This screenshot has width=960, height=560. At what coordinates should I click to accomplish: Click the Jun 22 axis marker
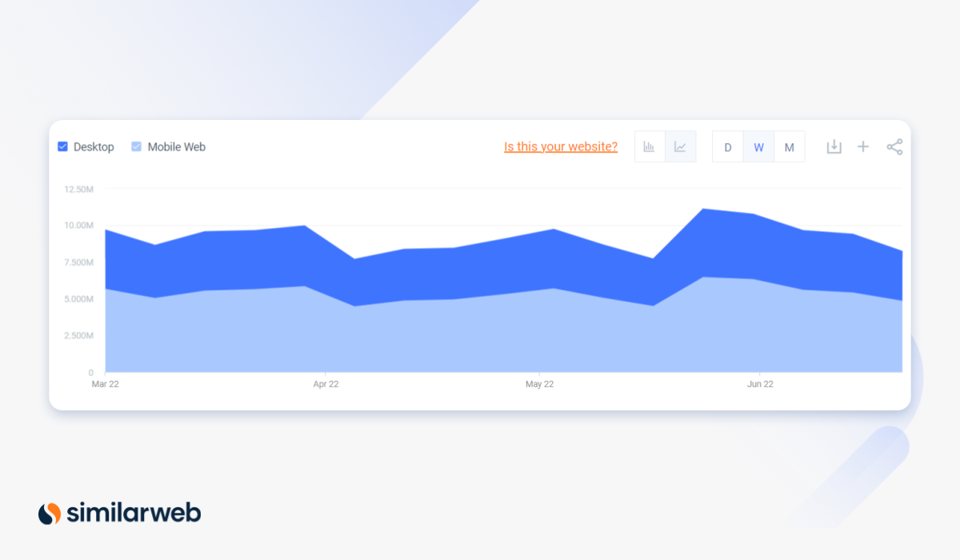click(x=759, y=385)
